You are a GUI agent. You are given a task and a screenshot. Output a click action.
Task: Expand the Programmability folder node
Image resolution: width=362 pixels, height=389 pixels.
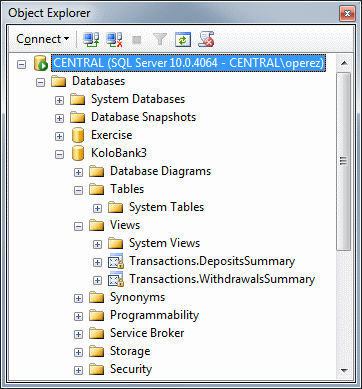tap(78, 316)
